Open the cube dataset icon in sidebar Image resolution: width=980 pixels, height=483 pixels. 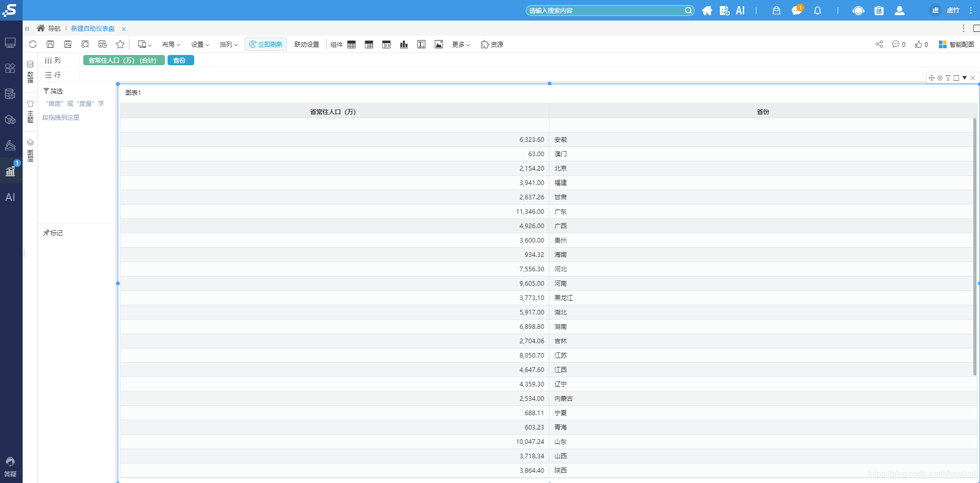tap(10, 120)
